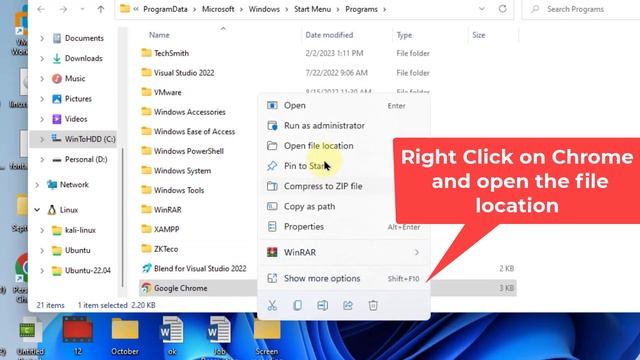Click the WinRAR icon in context menu
Screen dimensions: 640x360
pyautogui.click(x=272, y=252)
